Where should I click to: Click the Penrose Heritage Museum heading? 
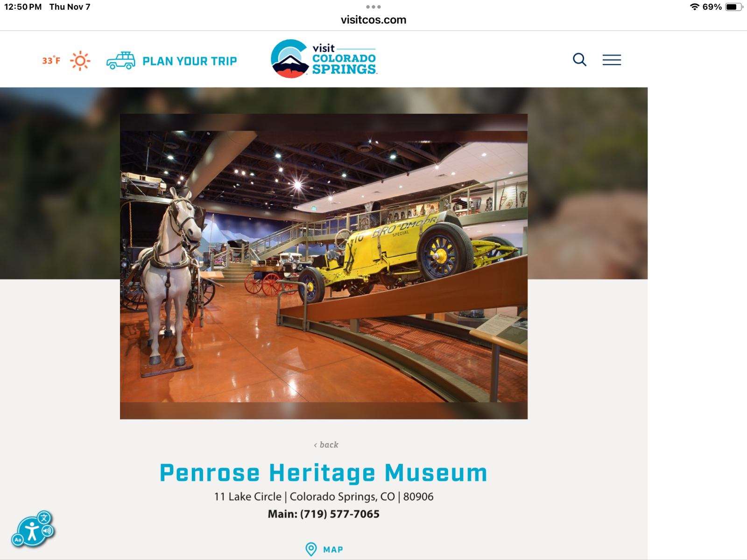tap(324, 473)
